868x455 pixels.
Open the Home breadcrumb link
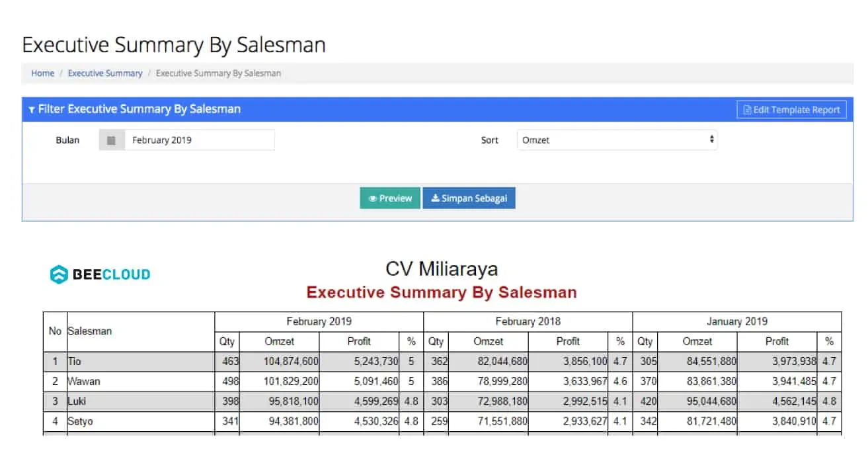coord(42,73)
